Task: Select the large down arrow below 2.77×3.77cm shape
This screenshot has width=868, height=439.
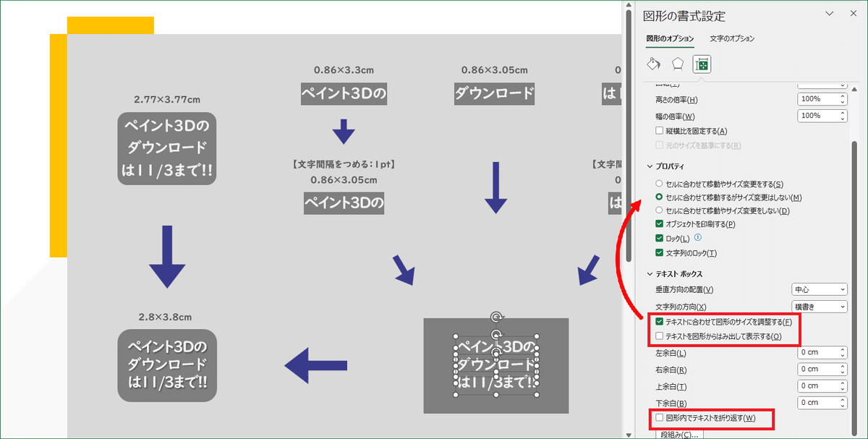Action: 167,257
